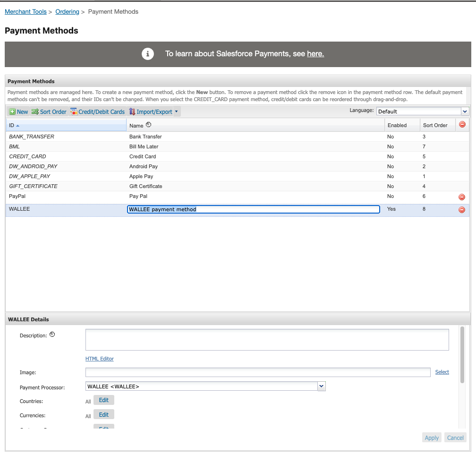Open Credit/Debit Cards settings
Screen dimensions: 476x455
(98, 112)
